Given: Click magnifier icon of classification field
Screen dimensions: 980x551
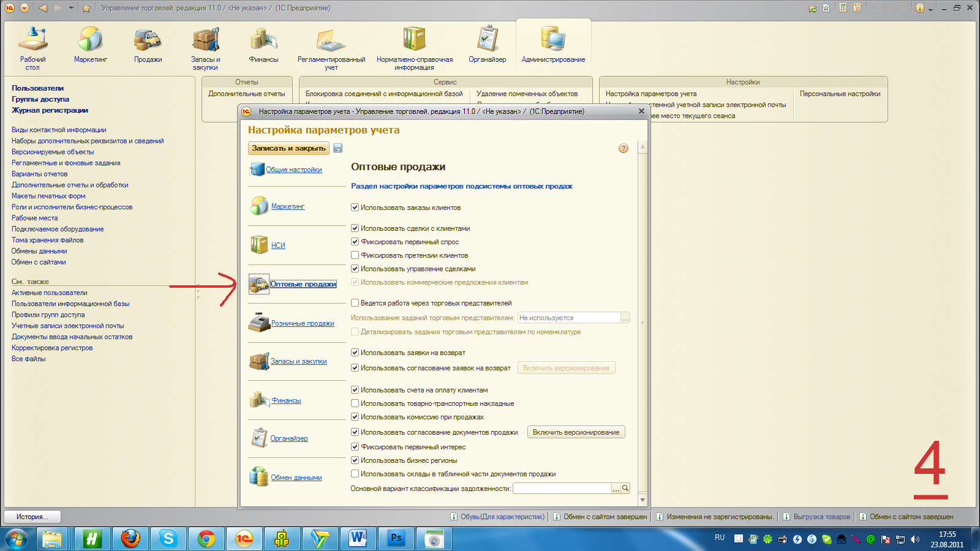Looking at the screenshot, I should [625, 489].
